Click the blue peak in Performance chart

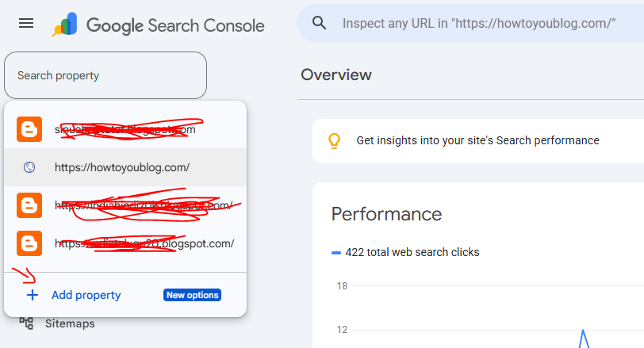click(583, 338)
